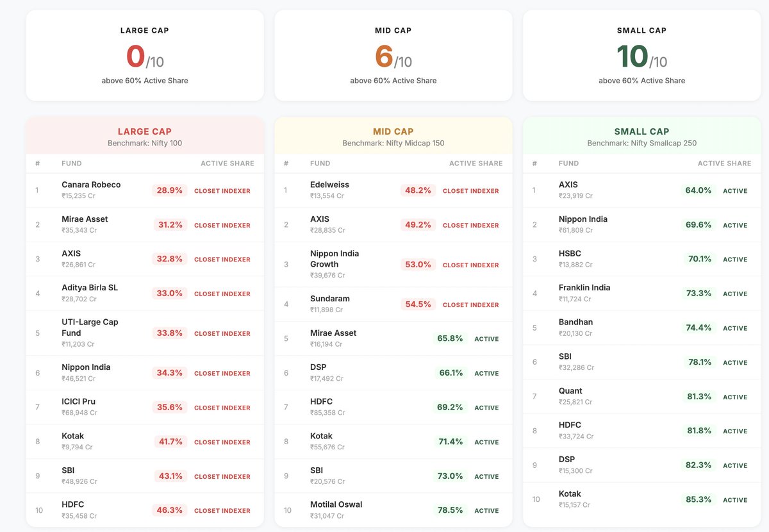Click the Mid Cap 6/10 summary card
This screenshot has width=769, height=532.
393,55
